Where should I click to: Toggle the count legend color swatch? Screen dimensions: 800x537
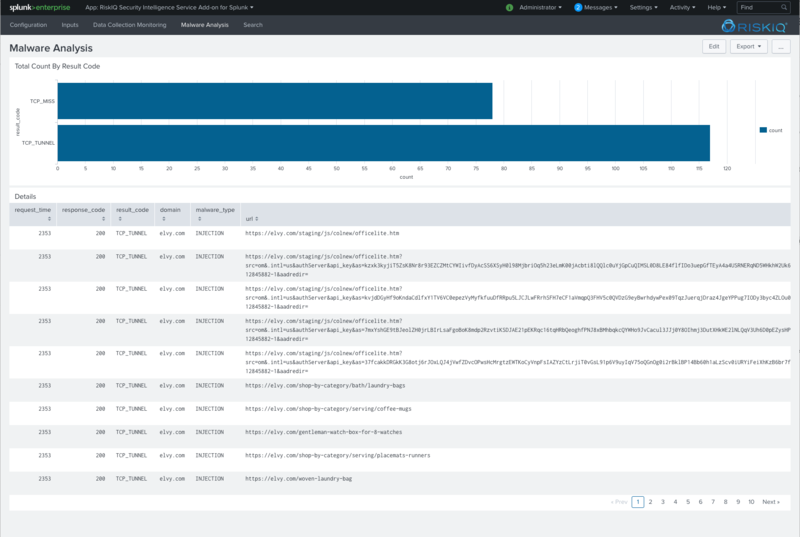click(763, 130)
